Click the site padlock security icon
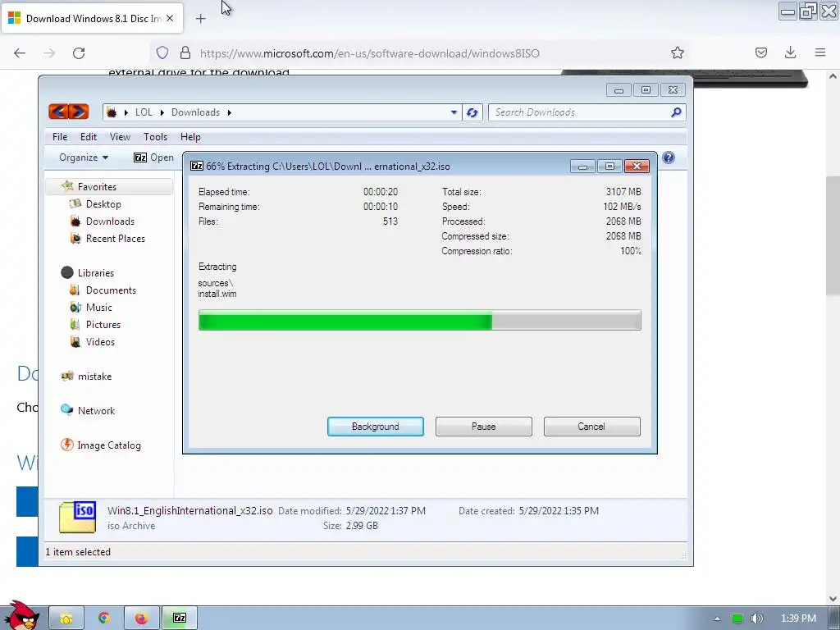The image size is (840, 630). point(185,52)
